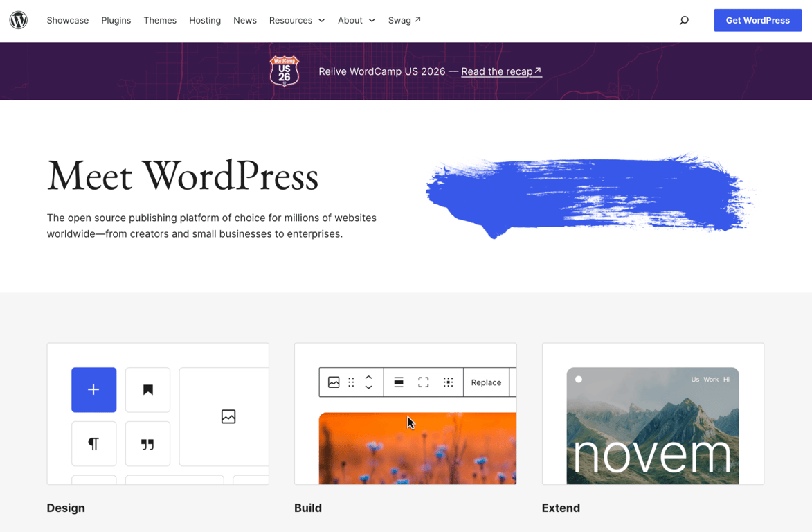Click the drag handle dots icon
The width and height of the screenshot is (812, 532).
351,382
